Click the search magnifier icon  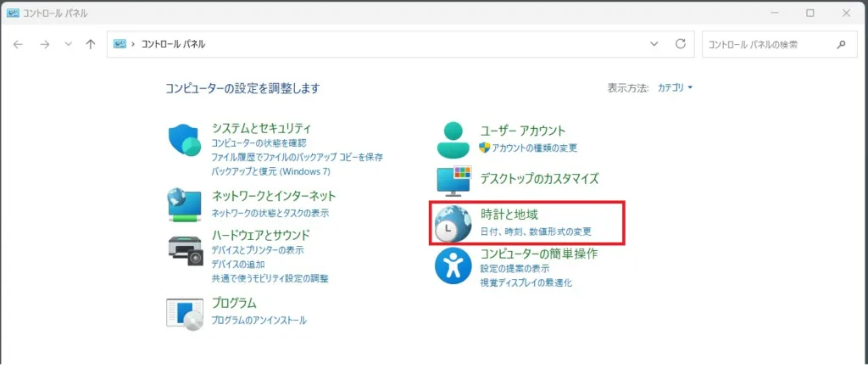[841, 44]
